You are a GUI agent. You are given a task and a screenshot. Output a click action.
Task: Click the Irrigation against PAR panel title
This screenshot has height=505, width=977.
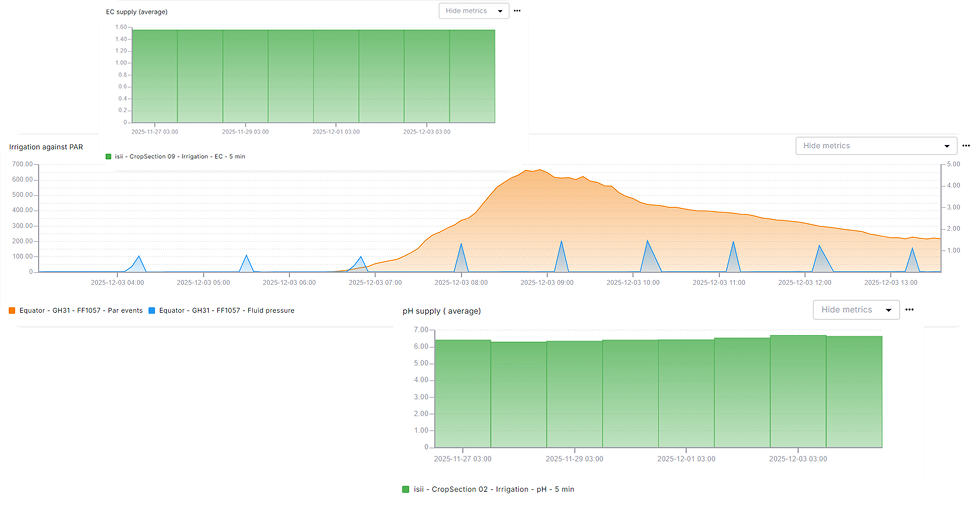point(46,146)
